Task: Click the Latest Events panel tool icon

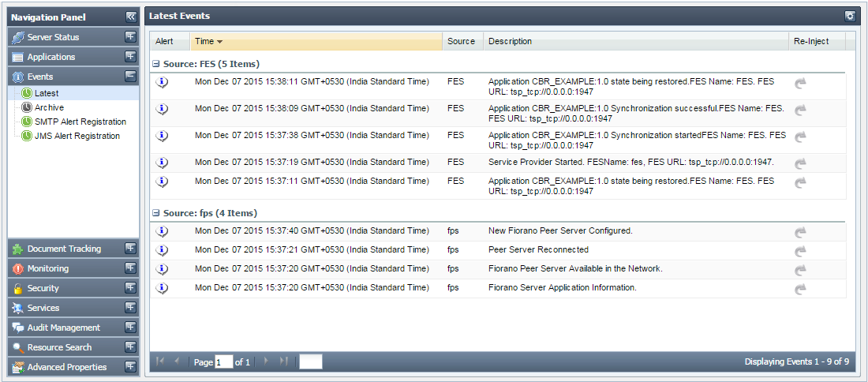Action: point(850,16)
